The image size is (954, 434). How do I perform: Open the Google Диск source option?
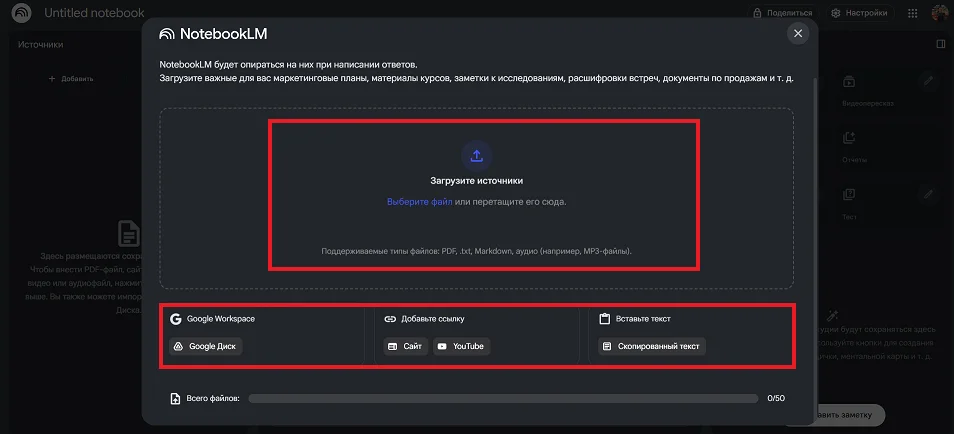(207, 346)
